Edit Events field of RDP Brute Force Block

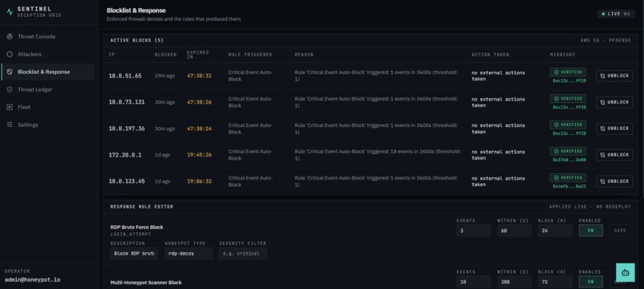pyautogui.click(x=473, y=231)
